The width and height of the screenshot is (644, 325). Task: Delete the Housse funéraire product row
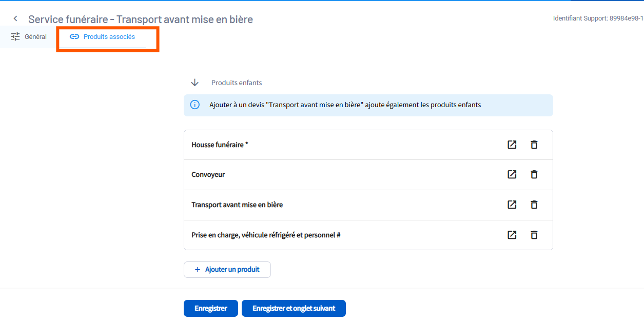(x=534, y=145)
